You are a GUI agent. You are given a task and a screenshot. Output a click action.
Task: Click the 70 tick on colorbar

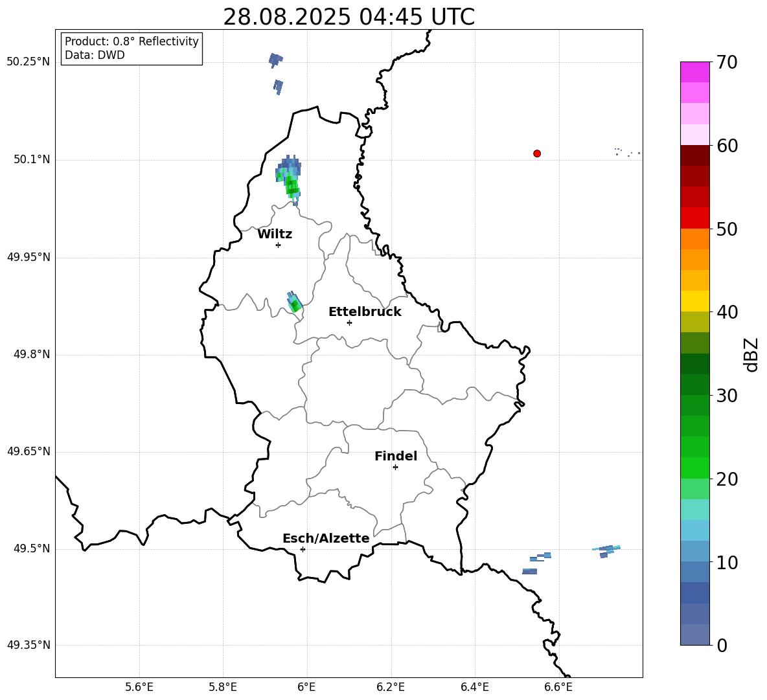727,62
